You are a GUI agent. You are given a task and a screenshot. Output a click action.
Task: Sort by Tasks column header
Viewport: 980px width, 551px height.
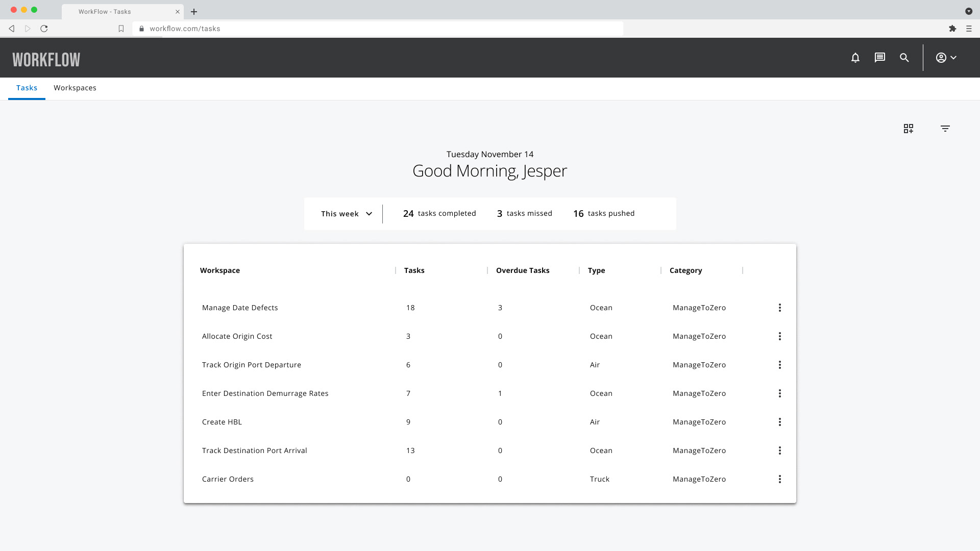pyautogui.click(x=414, y=270)
